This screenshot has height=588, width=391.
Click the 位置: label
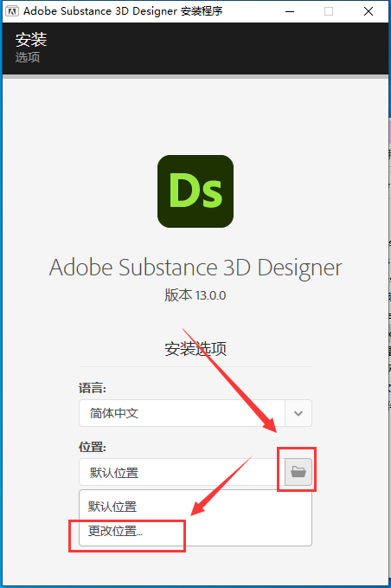click(x=93, y=447)
